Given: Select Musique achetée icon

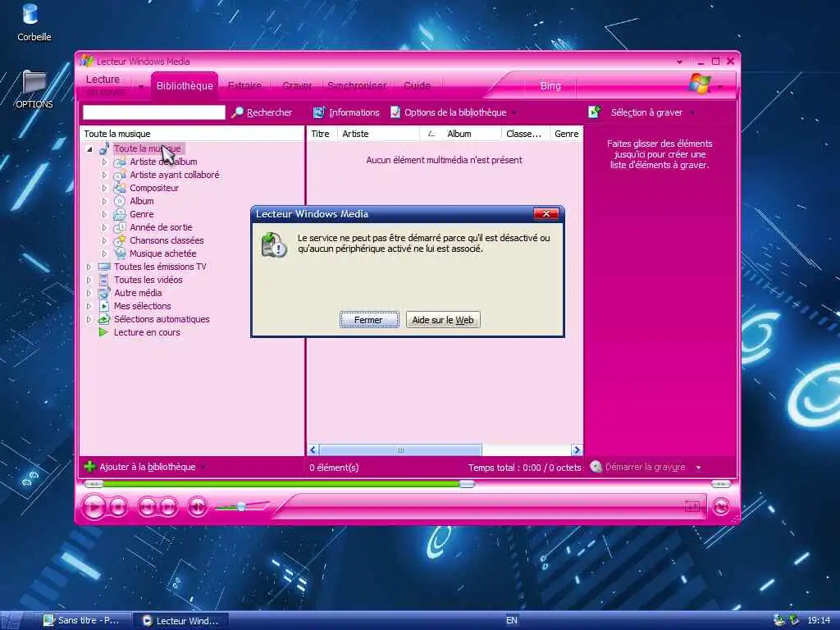Looking at the screenshot, I should tap(120, 253).
